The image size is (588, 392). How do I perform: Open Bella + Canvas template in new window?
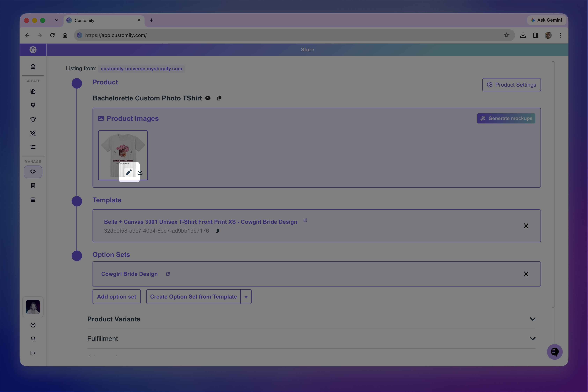coord(305,220)
